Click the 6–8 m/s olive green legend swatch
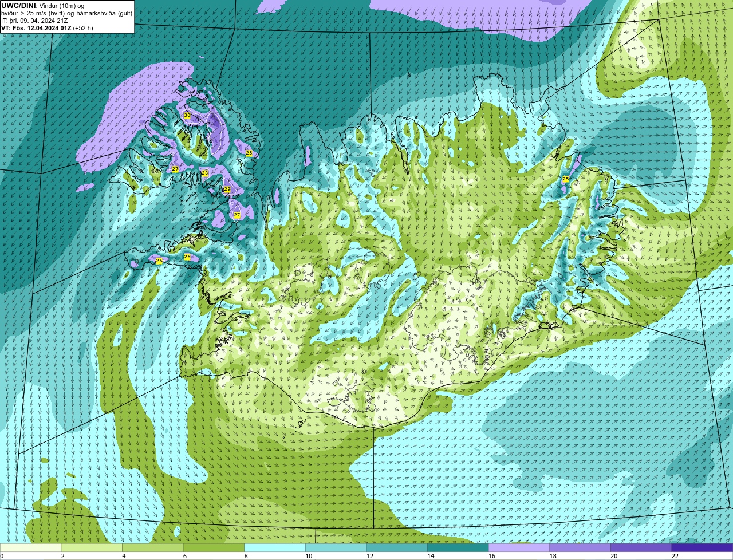Image resolution: width=733 pixels, height=560 pixels. click(x=214, y=547)
